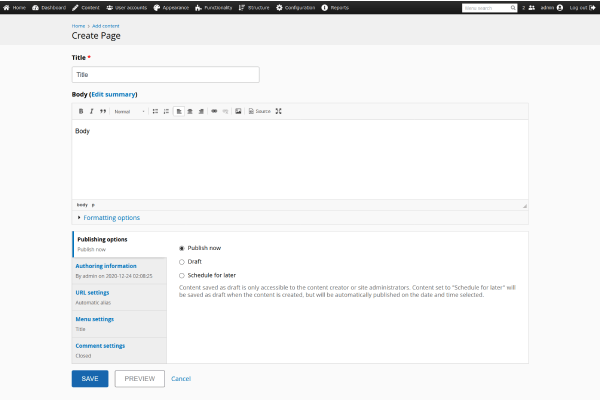Select Schedule for later option
600x400 pixels.
[181, 275]
